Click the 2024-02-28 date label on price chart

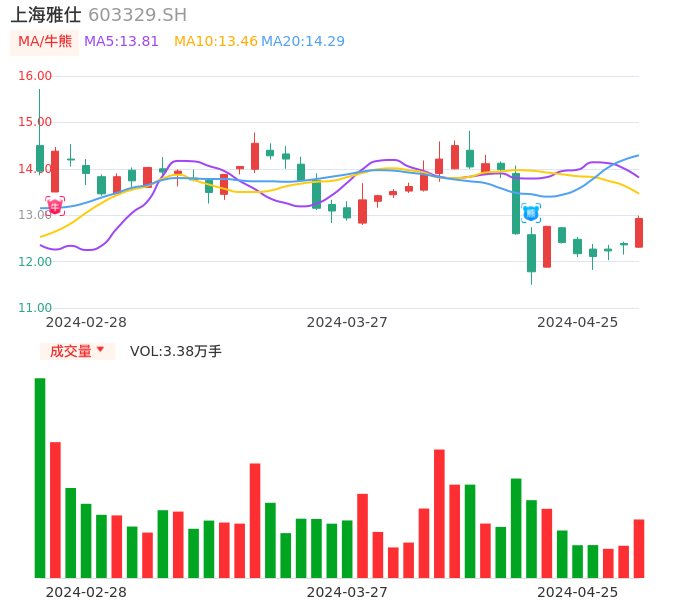(86, 322)
